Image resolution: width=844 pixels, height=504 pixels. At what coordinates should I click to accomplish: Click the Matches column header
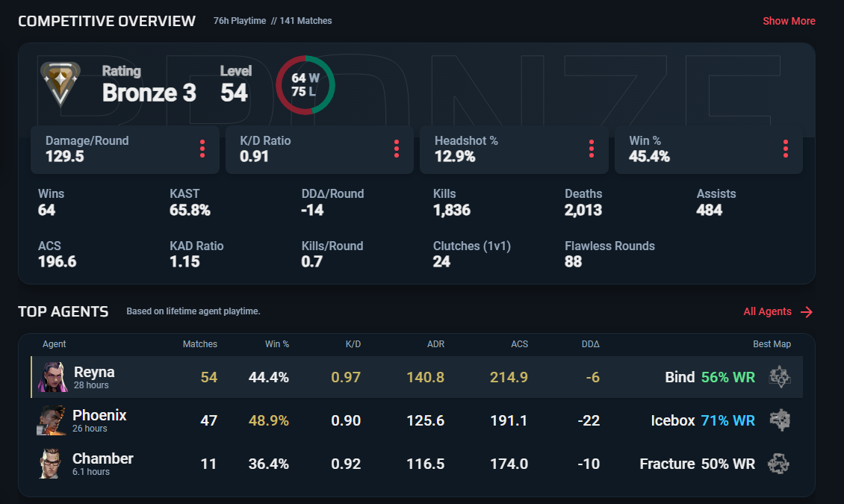(x=199, y=344)
